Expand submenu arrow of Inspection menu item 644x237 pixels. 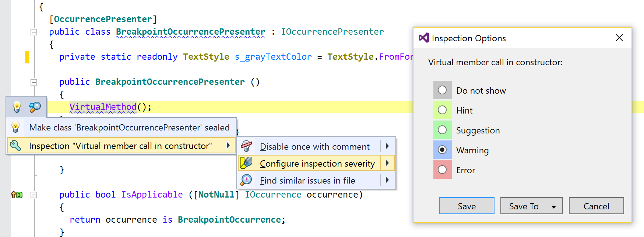pos(228,146)
